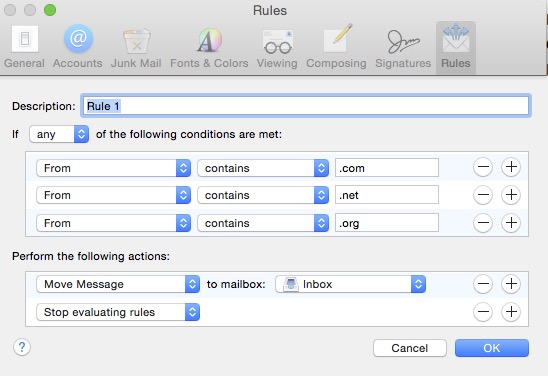548x376 pixels.
Task: Open the Signatures preferences pane
Action: click(403, 47)
